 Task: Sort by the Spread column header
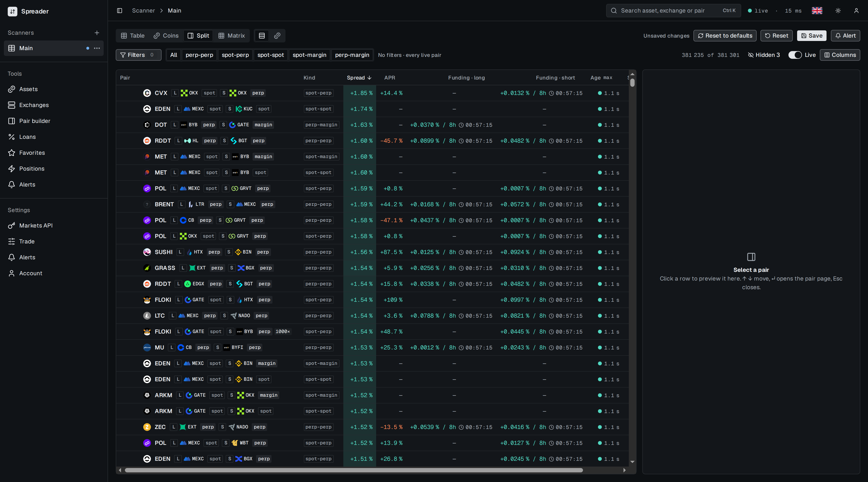pos(359,77)
